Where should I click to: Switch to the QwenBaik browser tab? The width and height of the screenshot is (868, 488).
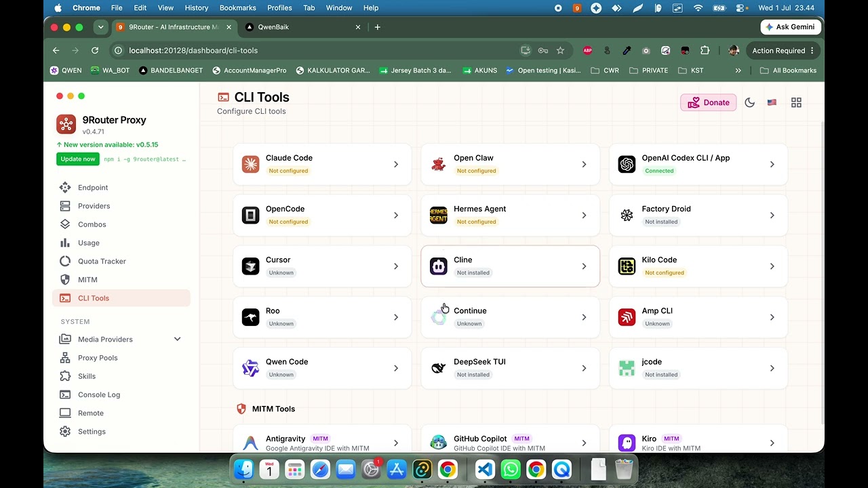[303, 27]
